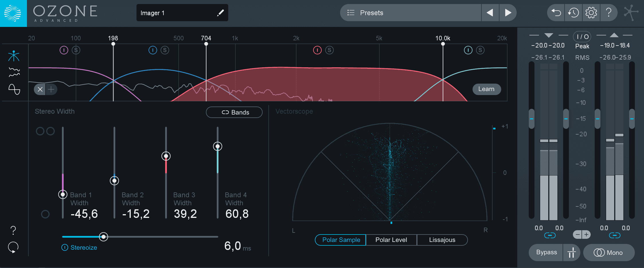Select the wavy lines view icon
The height and width of the screenshot is (268, 644).
point(14,72)
